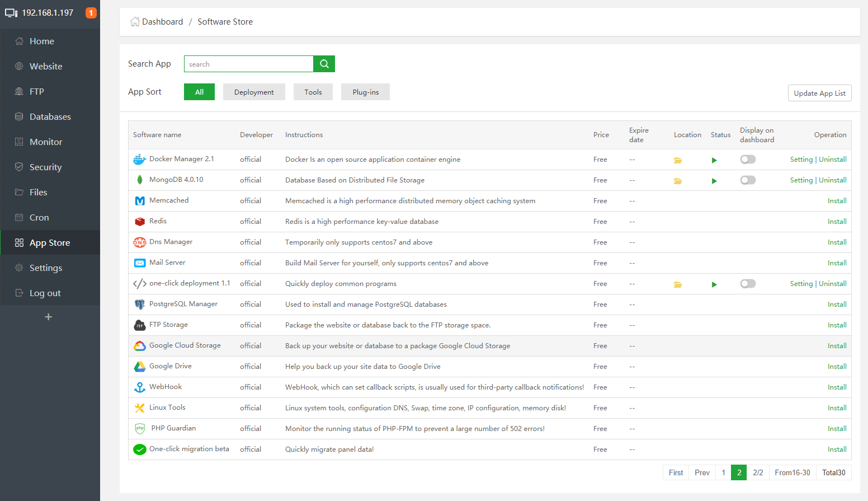Enable Docker Manager display on dashboard

pyautogui.click(x=747, y=160)
